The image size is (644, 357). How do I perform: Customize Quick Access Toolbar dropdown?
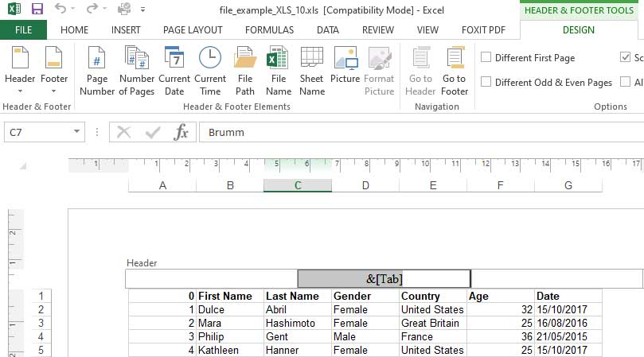pyautogui.click(x=142, y=9)
